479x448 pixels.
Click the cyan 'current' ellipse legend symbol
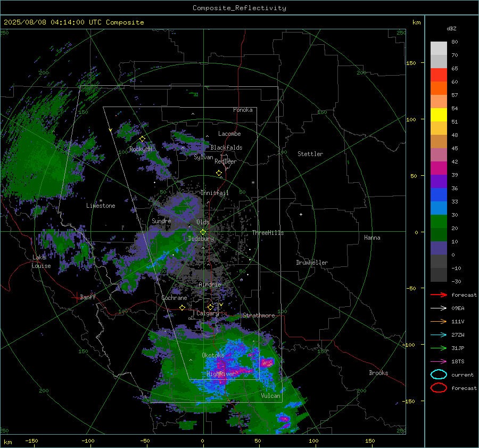point(439,374)
